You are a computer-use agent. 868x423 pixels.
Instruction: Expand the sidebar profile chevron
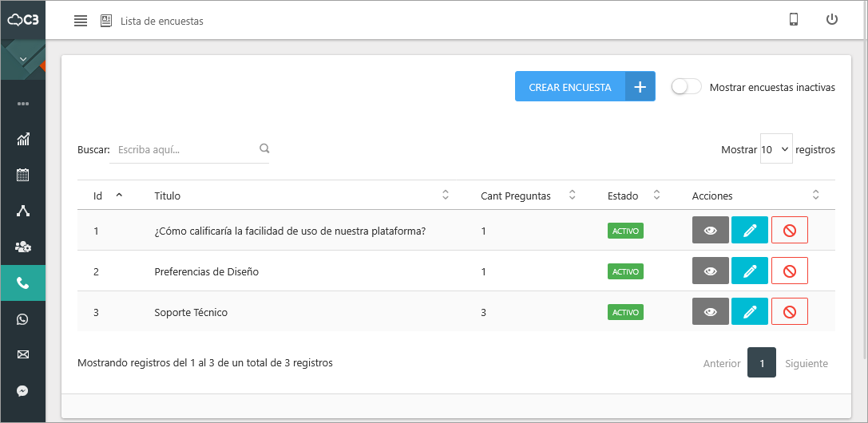(x=23, y=60)
